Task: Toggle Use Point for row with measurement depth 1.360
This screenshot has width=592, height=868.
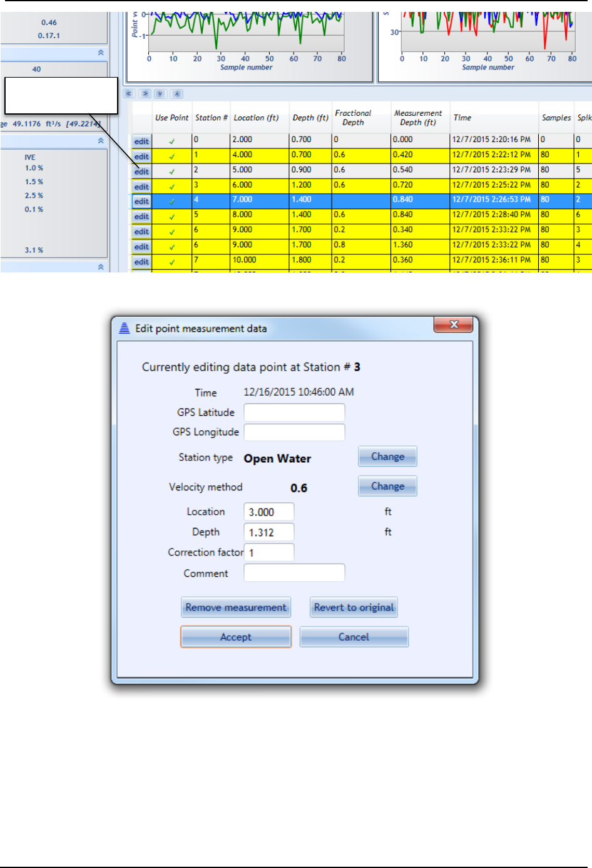Action: [x=172, y=246]
